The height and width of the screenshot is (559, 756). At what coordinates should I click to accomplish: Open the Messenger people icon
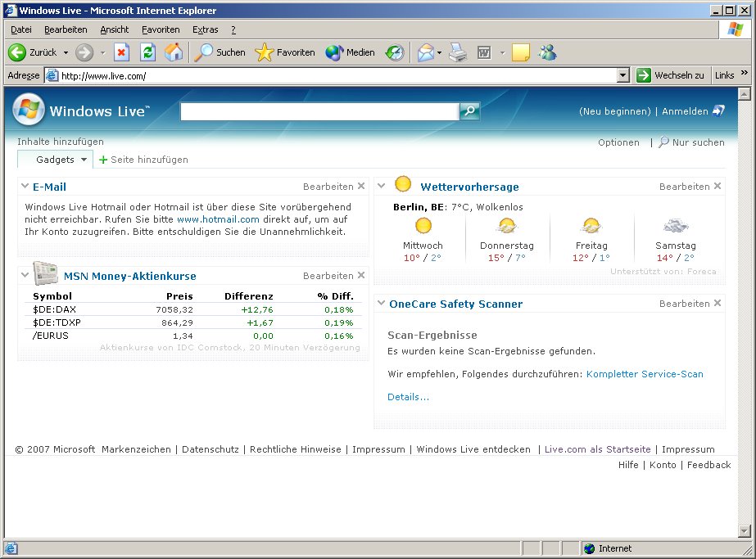coord(548,52)
